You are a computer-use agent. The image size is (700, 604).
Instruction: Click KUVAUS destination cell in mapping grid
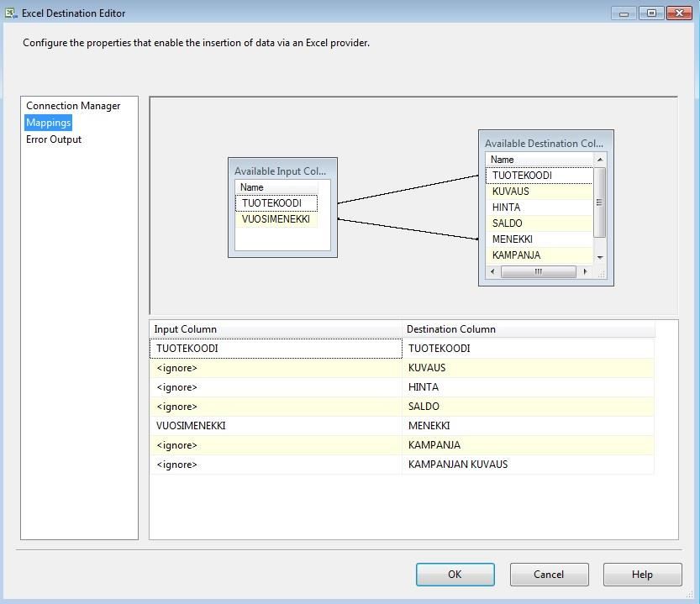point(528,368)
